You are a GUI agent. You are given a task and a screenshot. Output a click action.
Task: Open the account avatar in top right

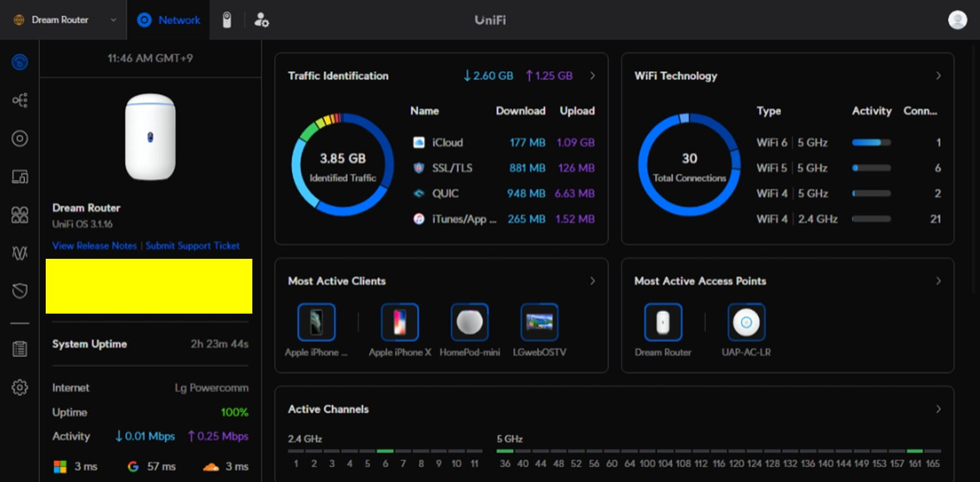click(x=957, y=20)
